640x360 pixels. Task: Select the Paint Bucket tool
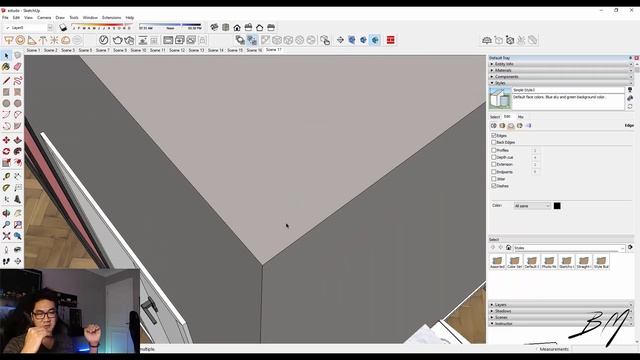pos(6,67)
